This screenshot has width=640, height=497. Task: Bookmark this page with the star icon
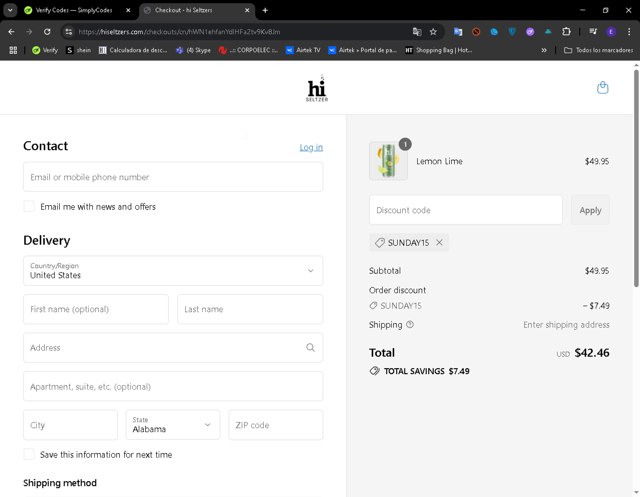point(433,32)
